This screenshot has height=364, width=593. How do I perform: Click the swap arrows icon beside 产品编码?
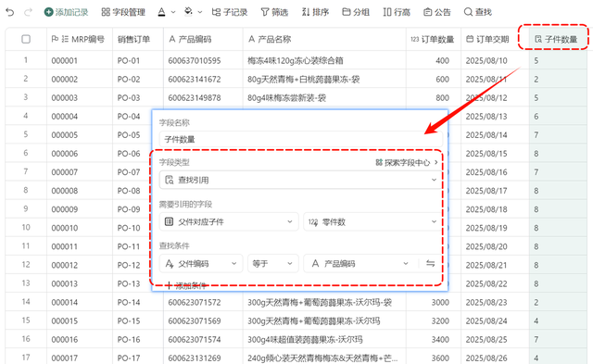tap(430, 263)
